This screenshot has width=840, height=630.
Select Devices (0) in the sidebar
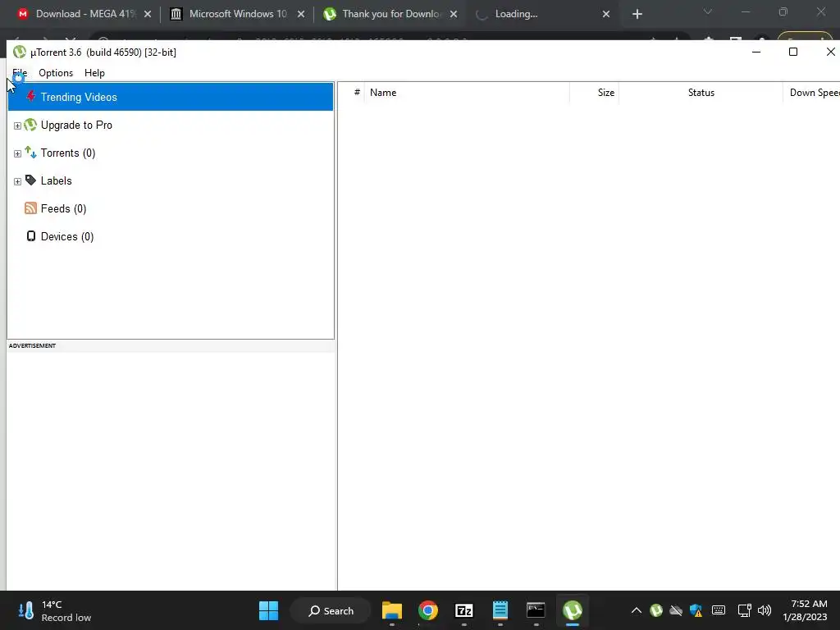[67, 236]
